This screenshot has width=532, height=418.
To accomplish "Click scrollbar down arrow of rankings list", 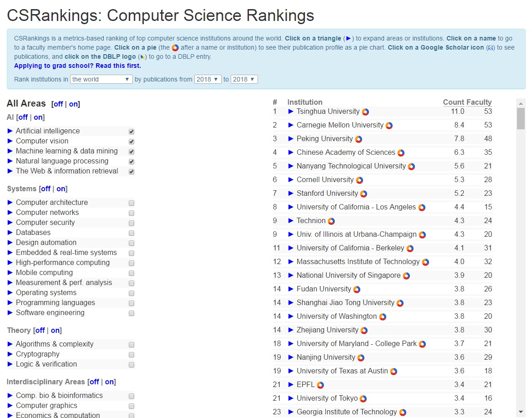I will [x=521, y=412].
